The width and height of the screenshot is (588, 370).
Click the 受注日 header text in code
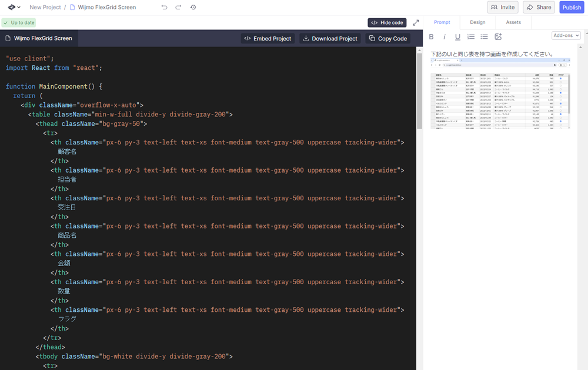point(67,207)
